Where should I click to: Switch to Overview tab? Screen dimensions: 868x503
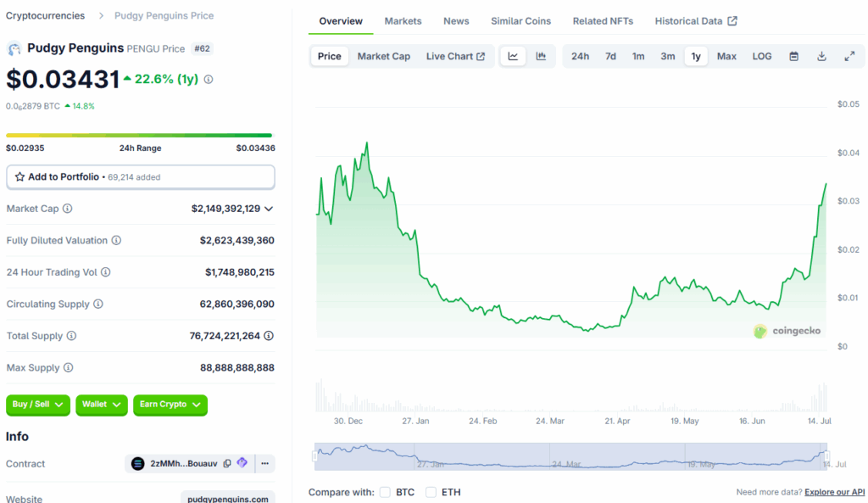tap(341, 21)
